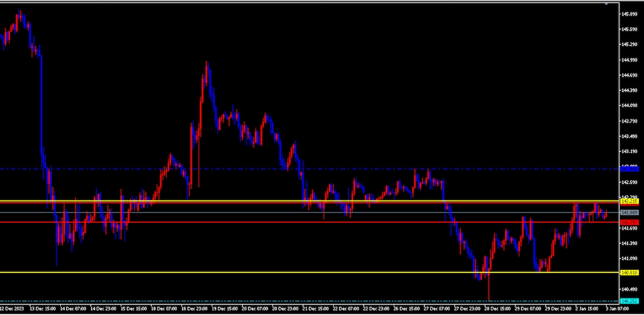Click the 13 Dec 15:00 time label
The height and width of the screenshot is (315, 644).
[42, 308]
